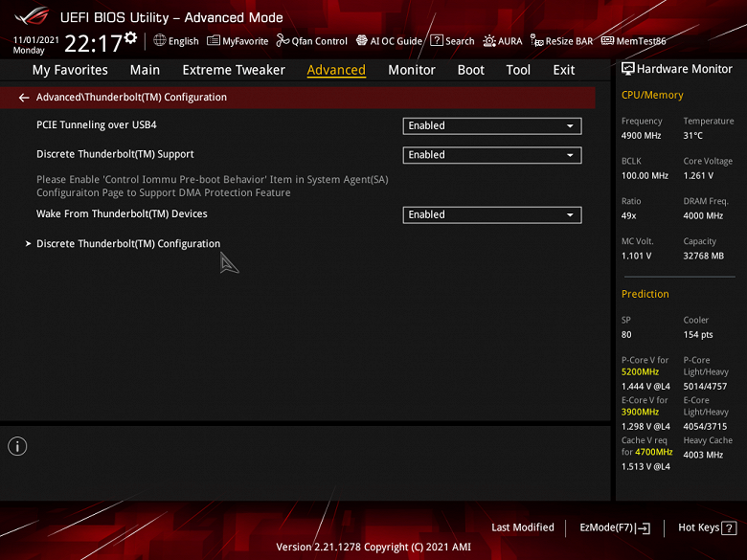Click the 4000 MHz DRAM Freq value
This screenshot has height=560, width=747.
point(703,215)
